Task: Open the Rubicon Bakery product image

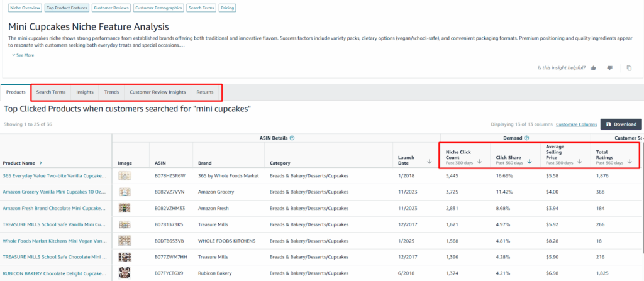Action: tap(125, 273)
